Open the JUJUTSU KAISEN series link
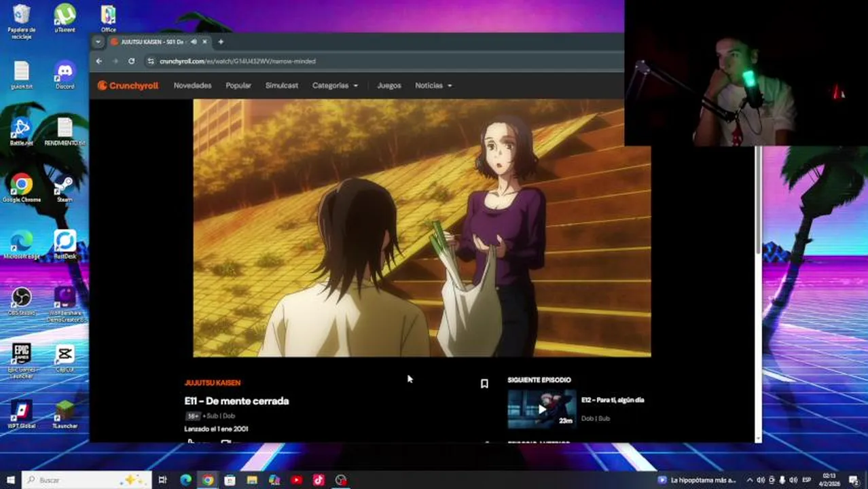 coord(213,383)
